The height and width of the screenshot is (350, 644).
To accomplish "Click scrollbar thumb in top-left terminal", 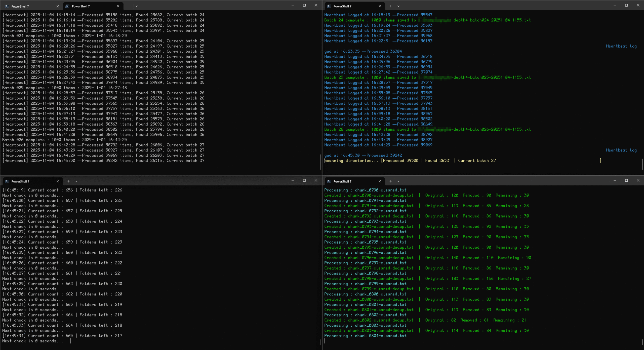I will click(x=320, y=162).
